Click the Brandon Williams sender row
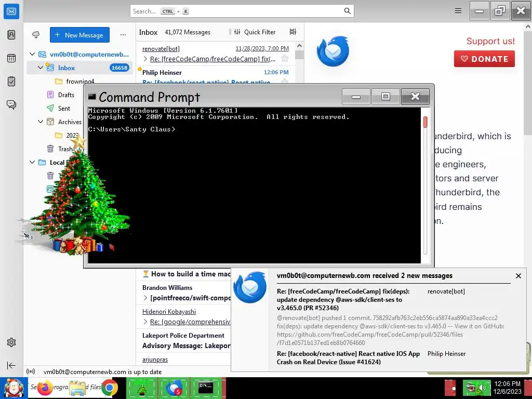The height and width of the screenshot is (399, 532). pyautogui.click(x=167, y=287)
